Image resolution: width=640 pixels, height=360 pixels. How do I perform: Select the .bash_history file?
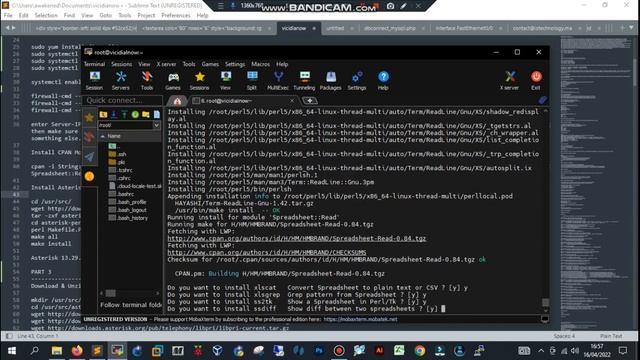coord(128,218)
